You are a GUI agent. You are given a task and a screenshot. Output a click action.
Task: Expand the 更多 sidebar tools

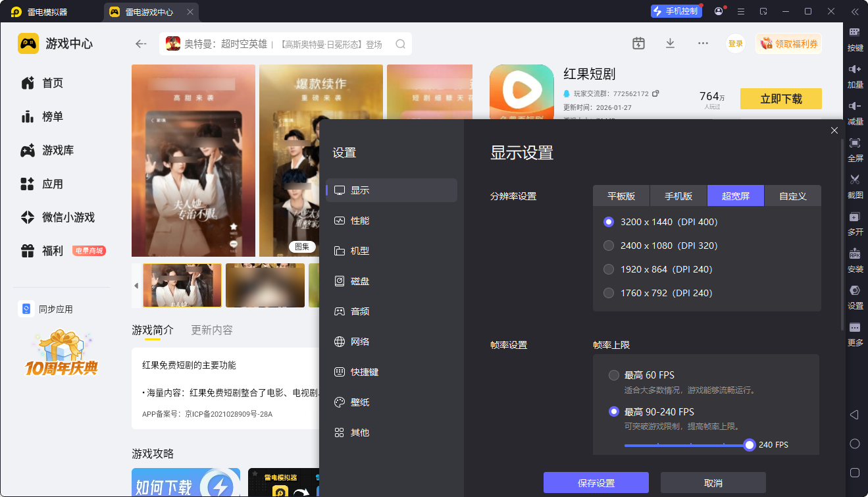(x=855, y=328)
